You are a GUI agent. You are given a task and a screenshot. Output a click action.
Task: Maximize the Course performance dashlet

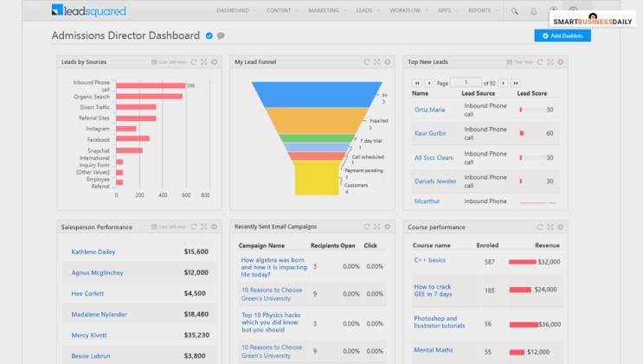(x=550, y=227)
